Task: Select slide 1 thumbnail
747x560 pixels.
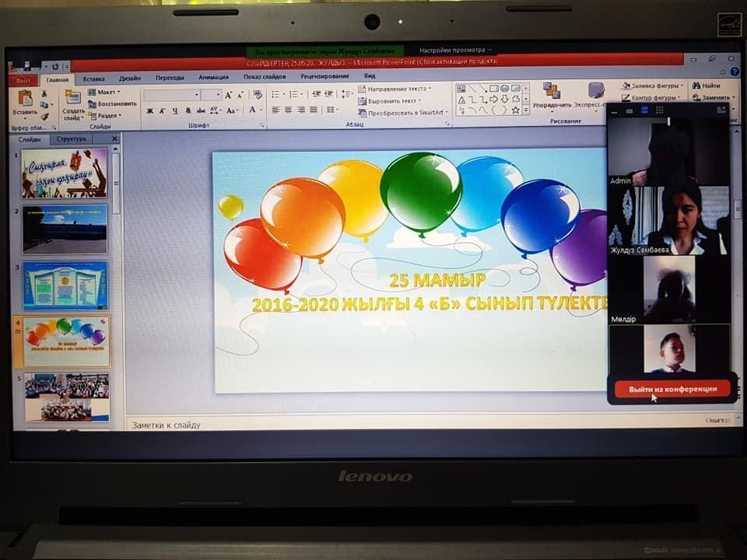Action: click(65, 173)
